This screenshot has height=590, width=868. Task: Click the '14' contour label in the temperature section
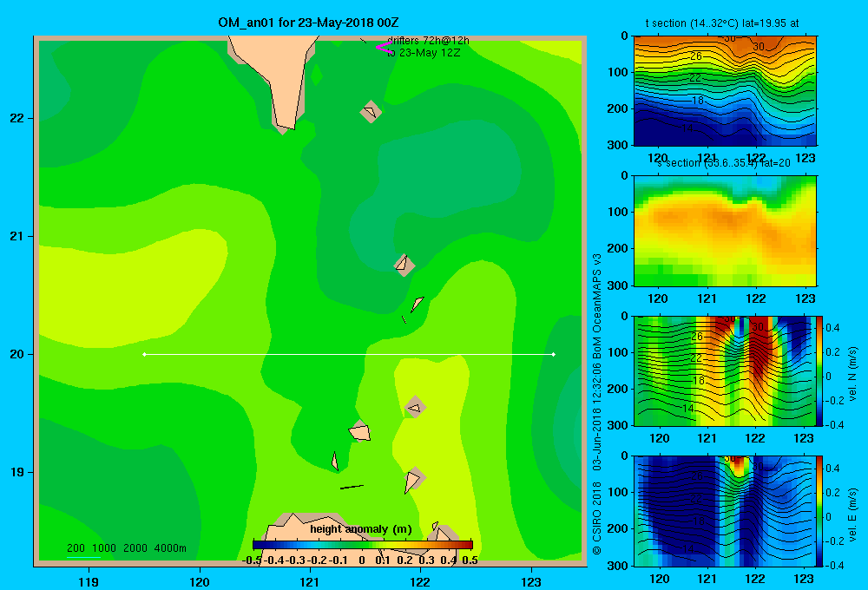pos(687,128)
